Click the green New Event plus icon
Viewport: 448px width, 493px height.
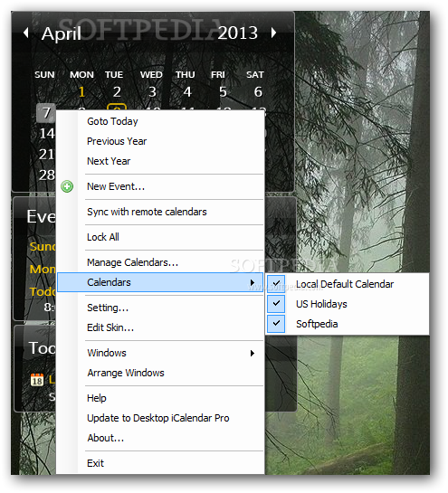pos(67,186)
